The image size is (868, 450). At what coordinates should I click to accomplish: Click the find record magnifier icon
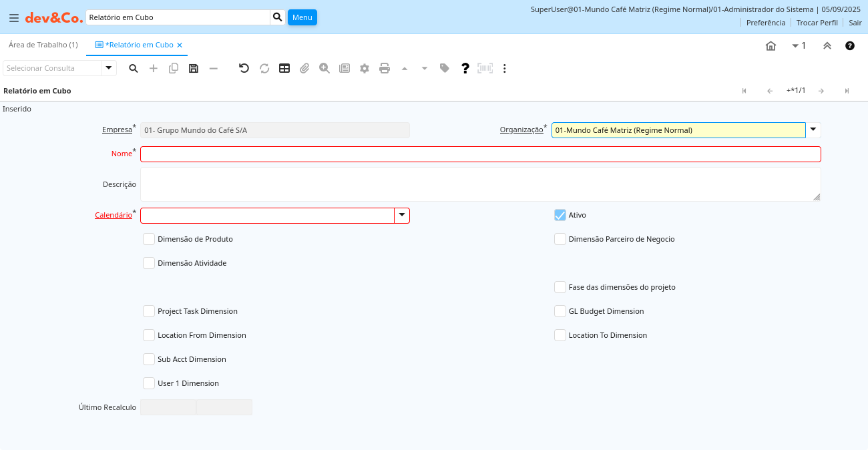[x=134, y=68]
